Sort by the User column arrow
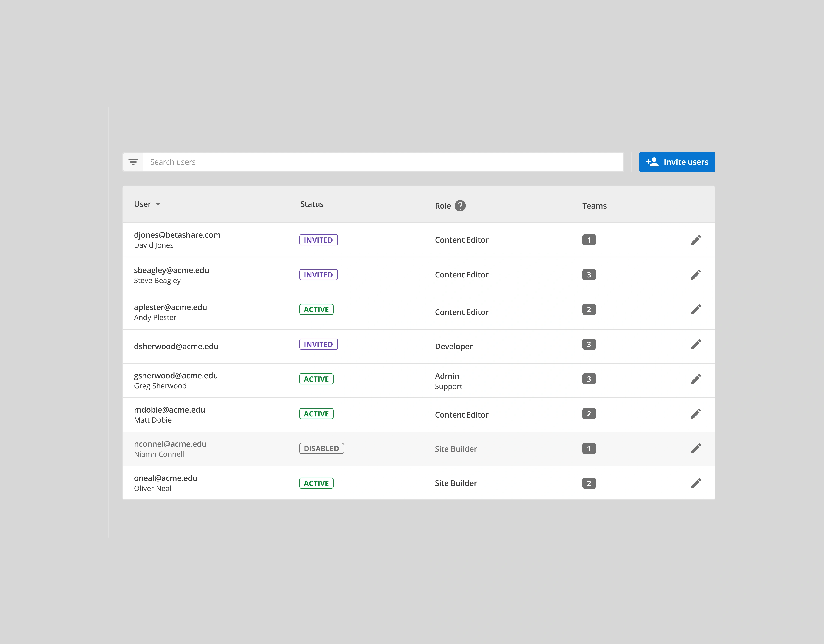Screen dimensions: 824x644 [158, 204]
